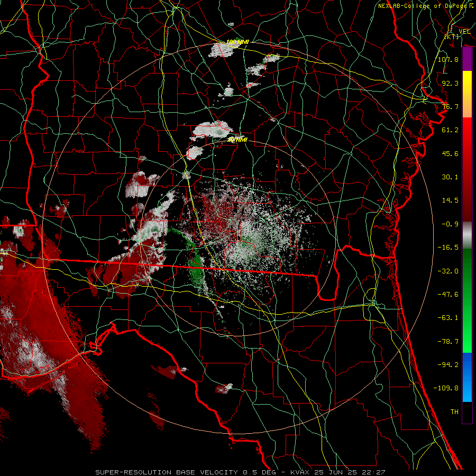Click the -63.1 legend value

(448, 318)
